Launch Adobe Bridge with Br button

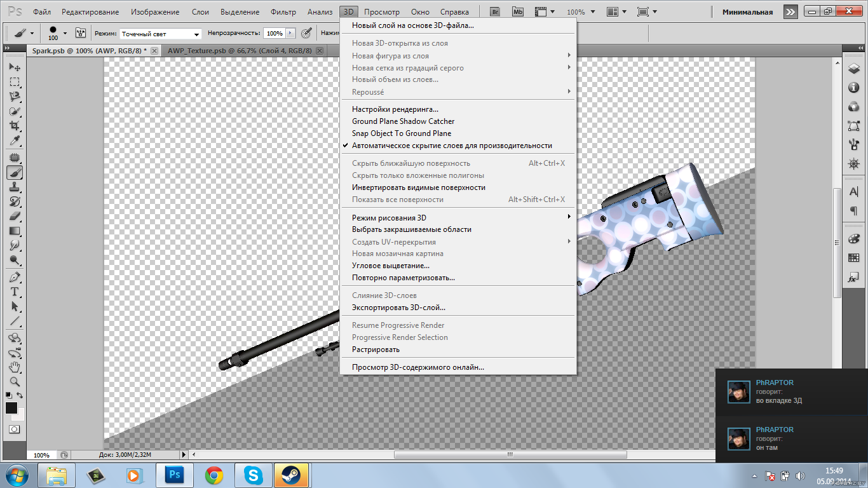coord(496,11)
